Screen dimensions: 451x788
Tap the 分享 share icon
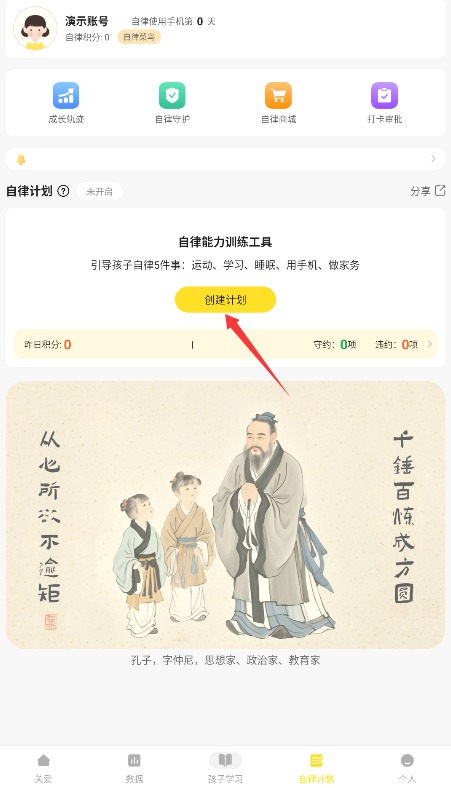440,190
